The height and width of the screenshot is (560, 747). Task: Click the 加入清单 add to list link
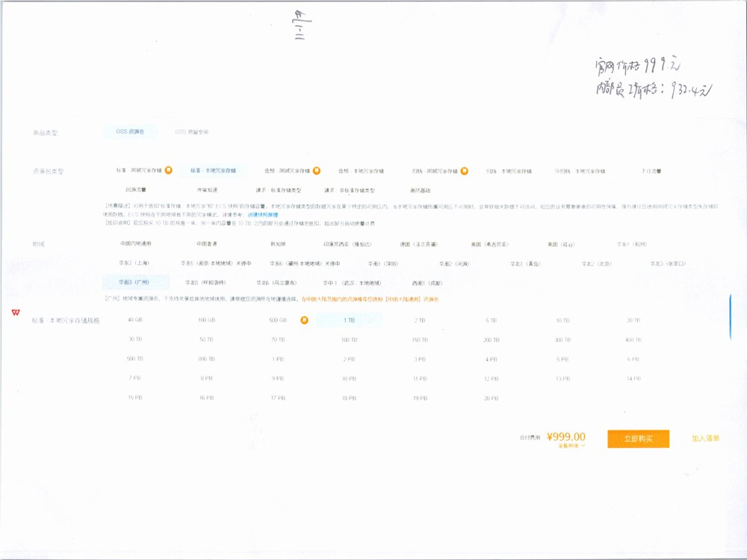[705, 438]
